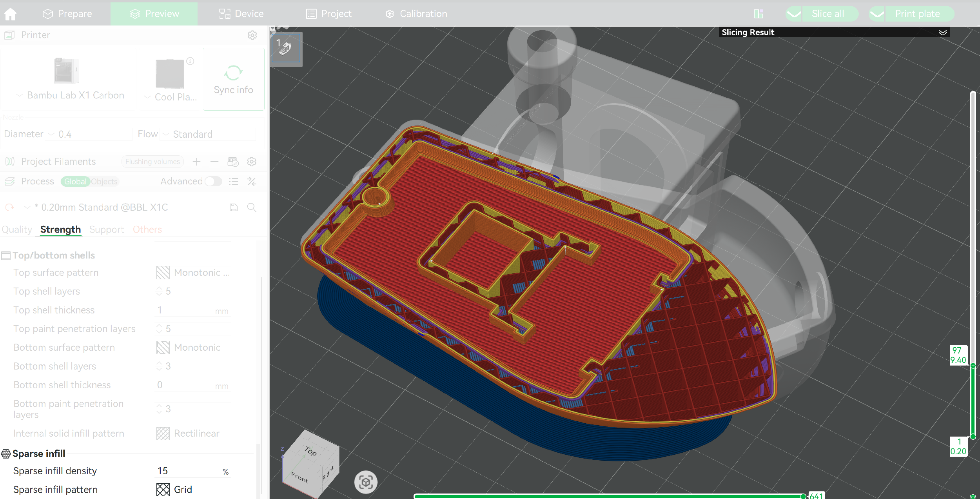Edit Top shell layers value
Image resolution: width=980 pixels, height=499 pixels.
(x=194, y=291)
